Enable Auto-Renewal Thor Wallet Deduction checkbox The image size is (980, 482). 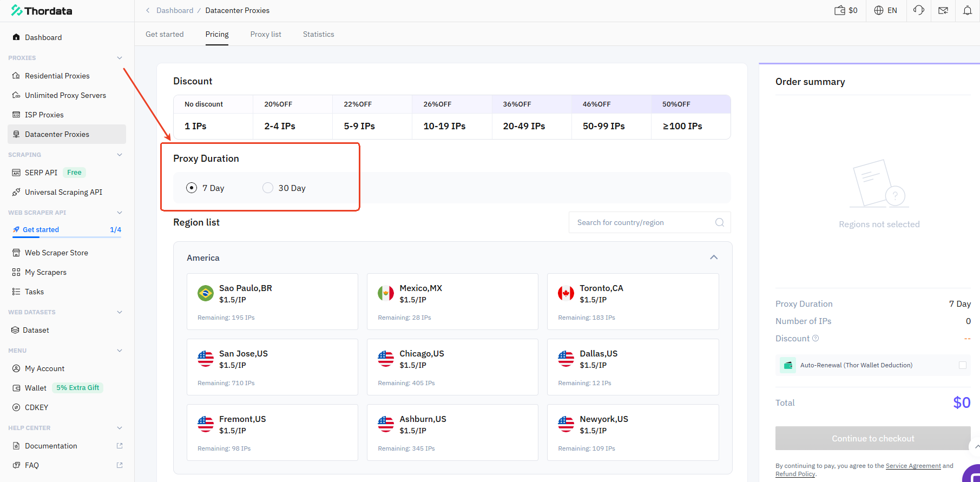(x=962, y=365)
